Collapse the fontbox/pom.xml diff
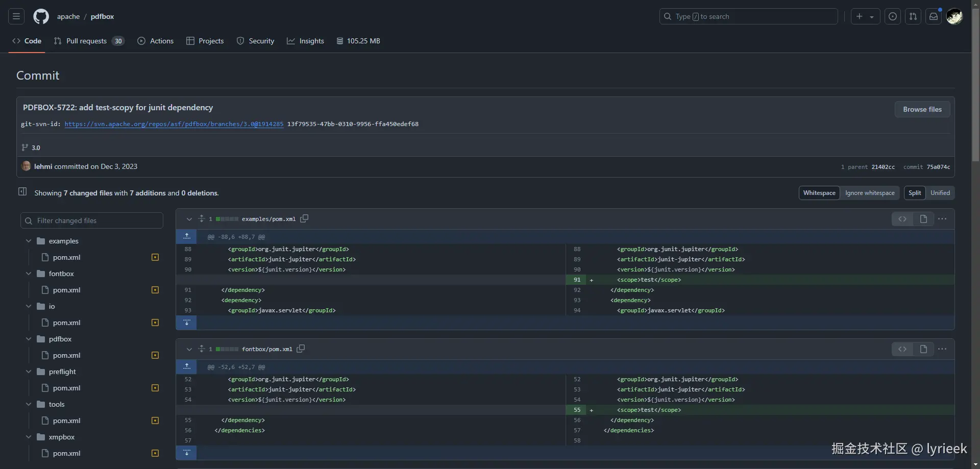 point(189,349)
